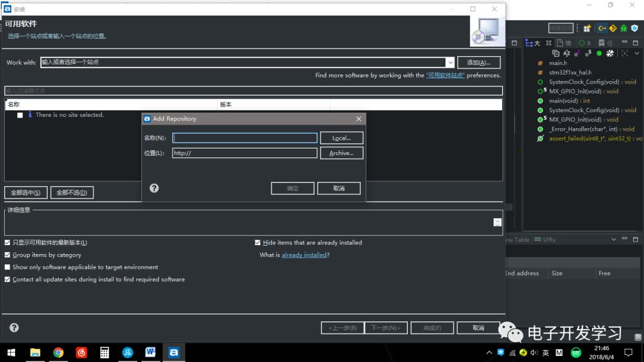Screen dimensions: 644x362
Task: Cancel the install wizard with the bottom 取消 button
Action: tap(478, 327)
